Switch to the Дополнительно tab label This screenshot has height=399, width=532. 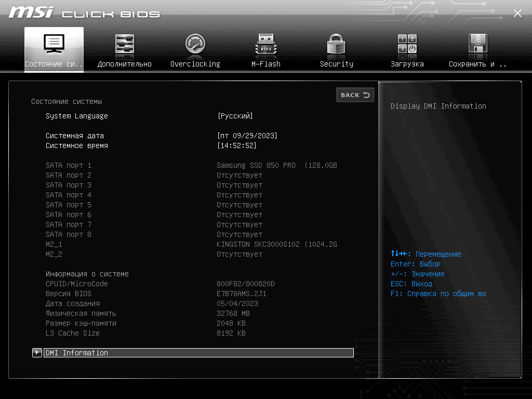125,64
